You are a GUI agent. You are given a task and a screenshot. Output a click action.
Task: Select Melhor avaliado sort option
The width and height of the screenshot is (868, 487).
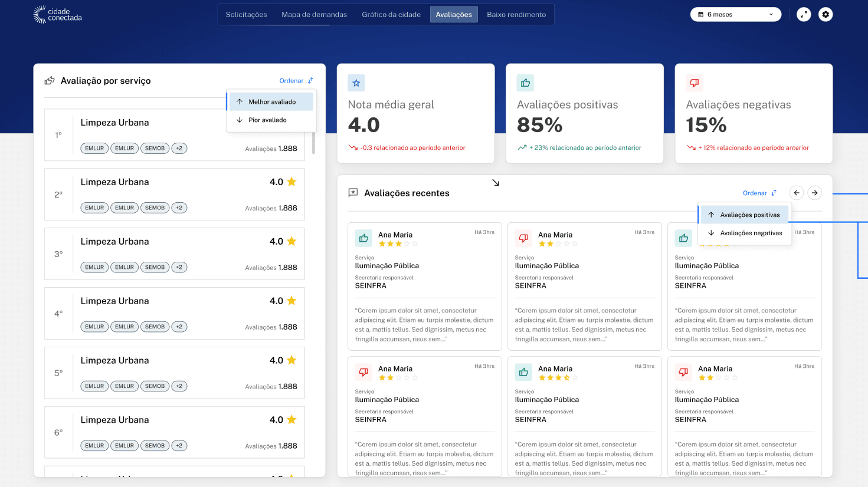pyautogui.click(x=271, y=101)
